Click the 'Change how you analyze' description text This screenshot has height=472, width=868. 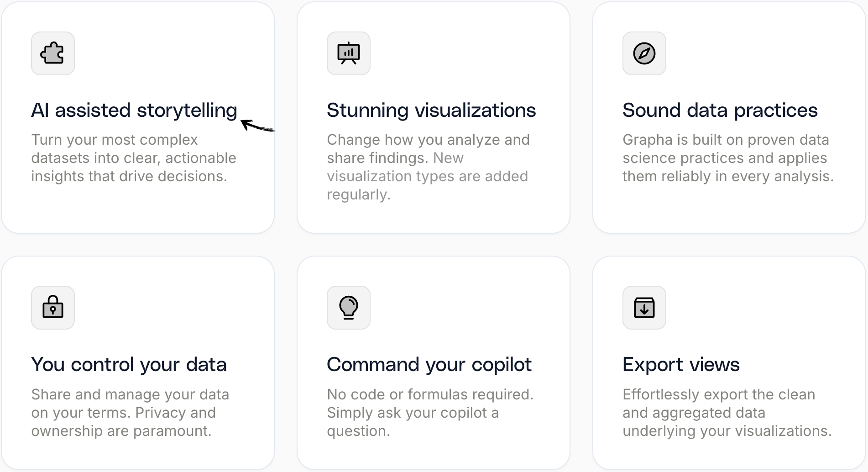pyautogui.click(x=428, y=167)
